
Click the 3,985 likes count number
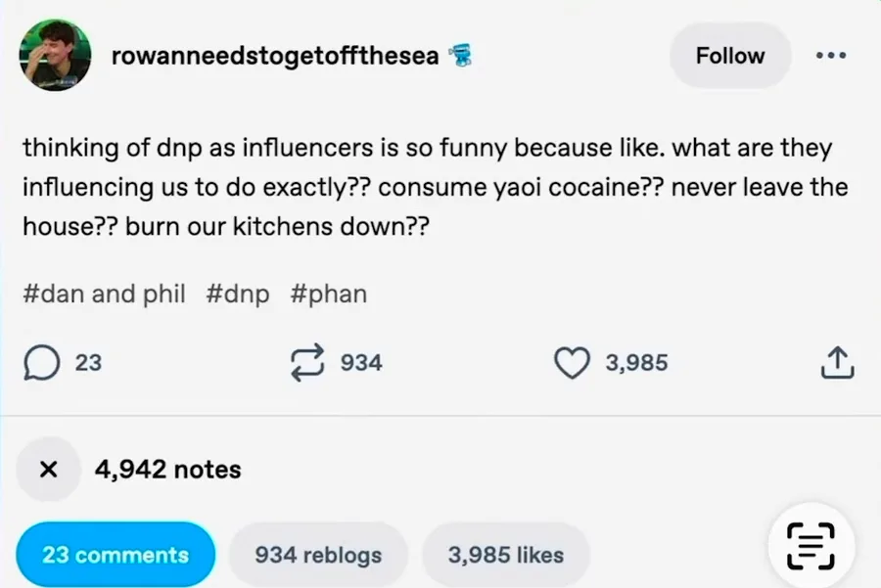pos(636,363)
